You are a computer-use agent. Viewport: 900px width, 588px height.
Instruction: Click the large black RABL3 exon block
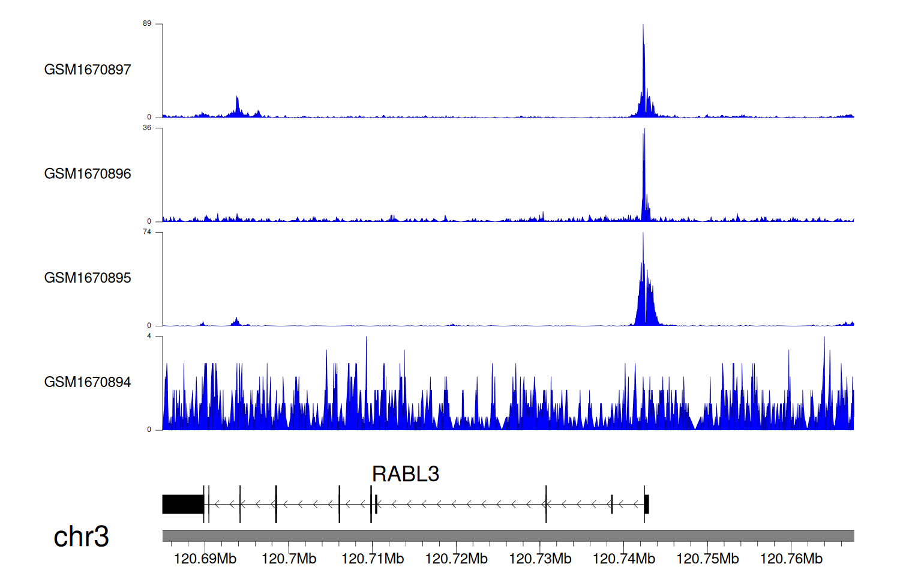pos(183,505)
